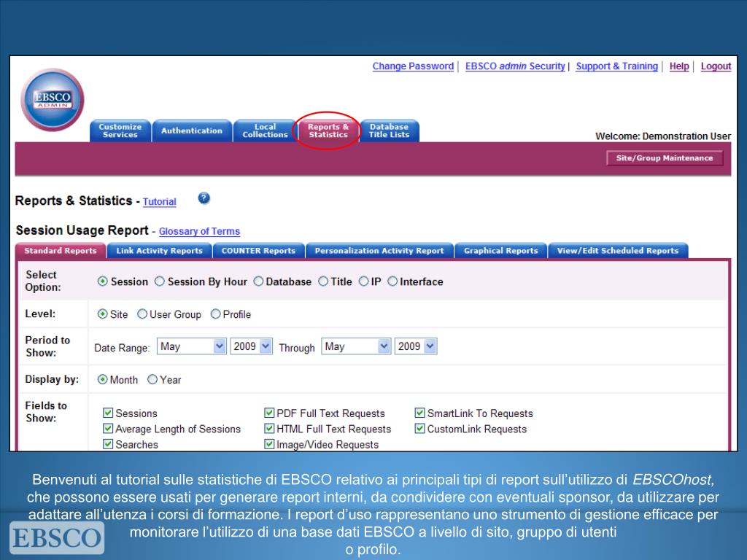
Task: Choose the Title report option
Action: 323,281
